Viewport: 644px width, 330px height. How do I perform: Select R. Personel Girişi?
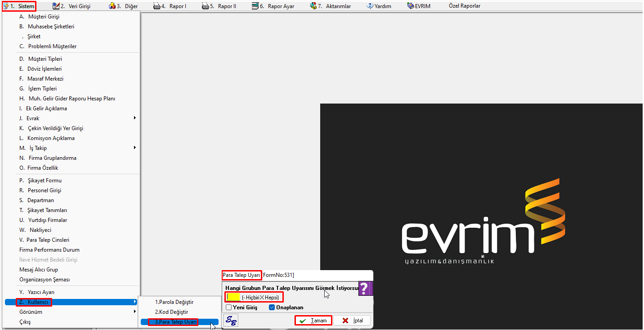pos(72,190)
